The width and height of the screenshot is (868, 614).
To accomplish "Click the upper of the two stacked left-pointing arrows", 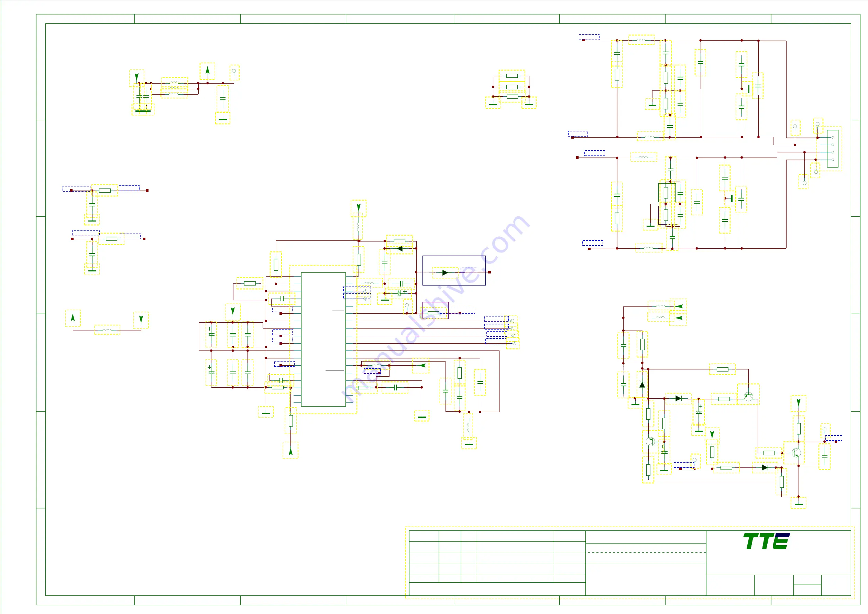I will (x=679, y=306).
